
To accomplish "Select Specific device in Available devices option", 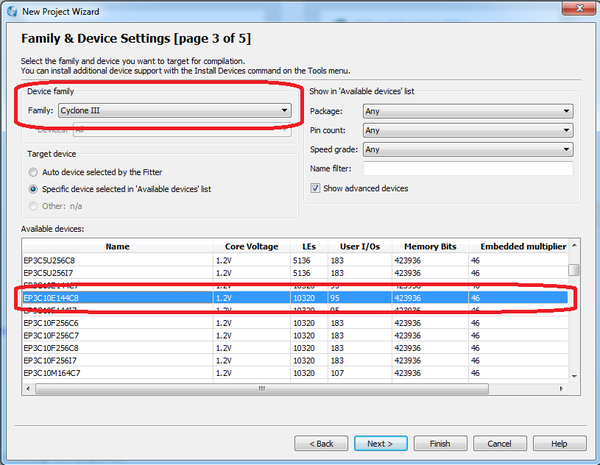I will pos(34,188).
